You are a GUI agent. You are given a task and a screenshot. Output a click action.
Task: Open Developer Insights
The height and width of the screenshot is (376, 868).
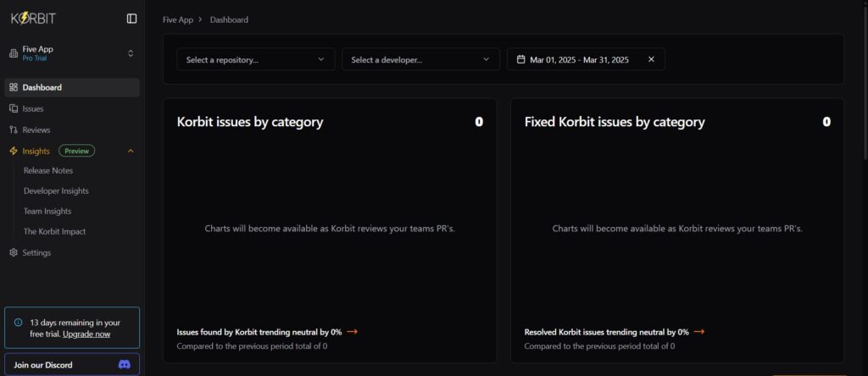point(56,191)
